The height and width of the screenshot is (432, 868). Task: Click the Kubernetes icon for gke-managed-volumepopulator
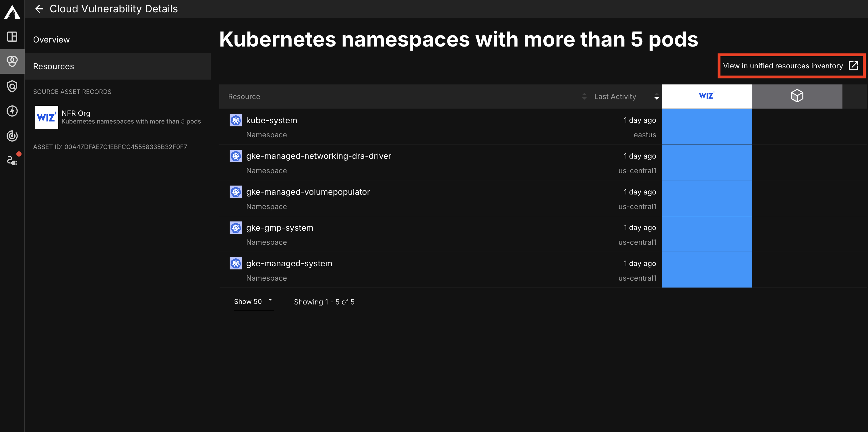[236, 192]
